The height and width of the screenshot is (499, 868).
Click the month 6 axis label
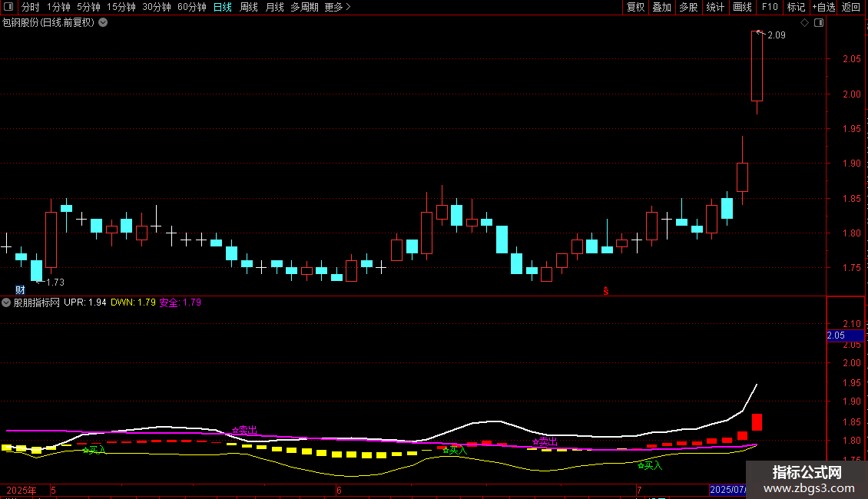coord(339,490)
